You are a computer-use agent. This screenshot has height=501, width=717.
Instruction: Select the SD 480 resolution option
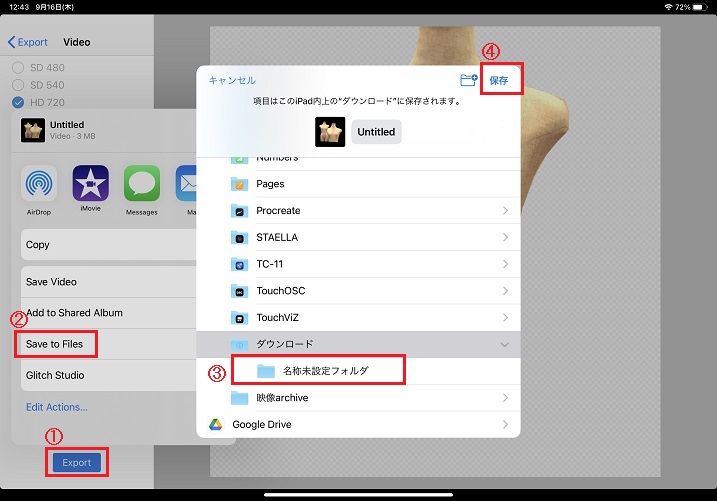click(x=18, y=67)
